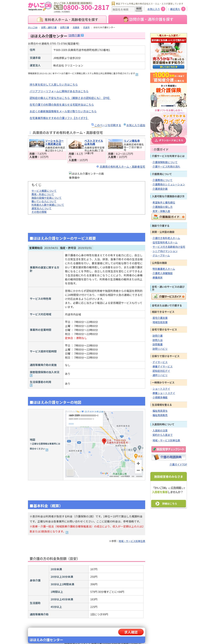Click the 施設名を検索 input field

123,10
